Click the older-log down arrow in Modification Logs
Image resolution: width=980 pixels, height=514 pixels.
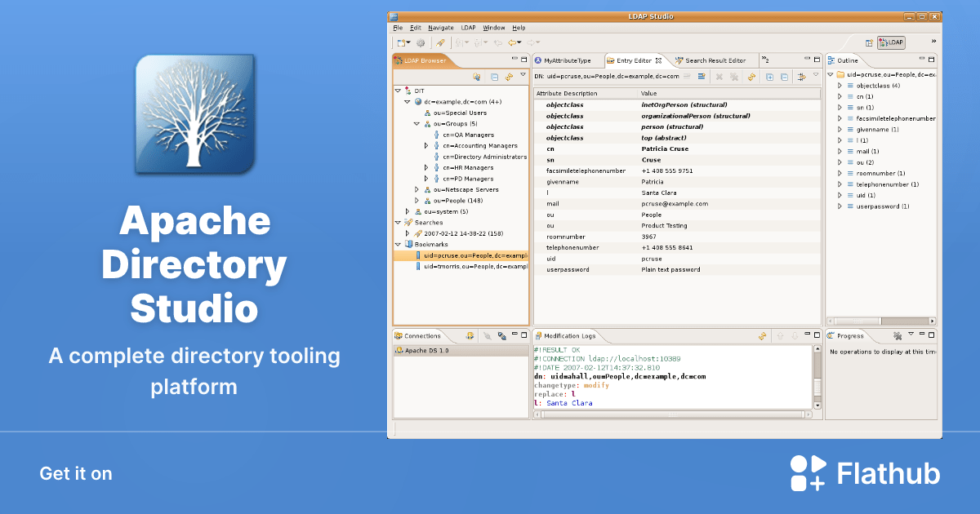point(795,335)
